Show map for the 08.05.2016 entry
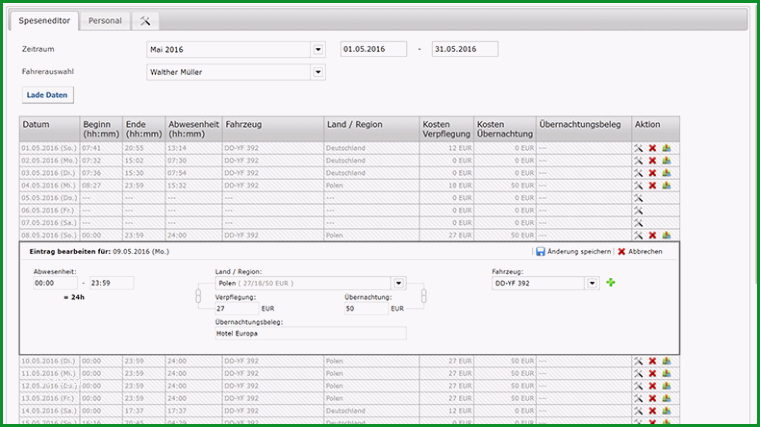 [666, 236]
